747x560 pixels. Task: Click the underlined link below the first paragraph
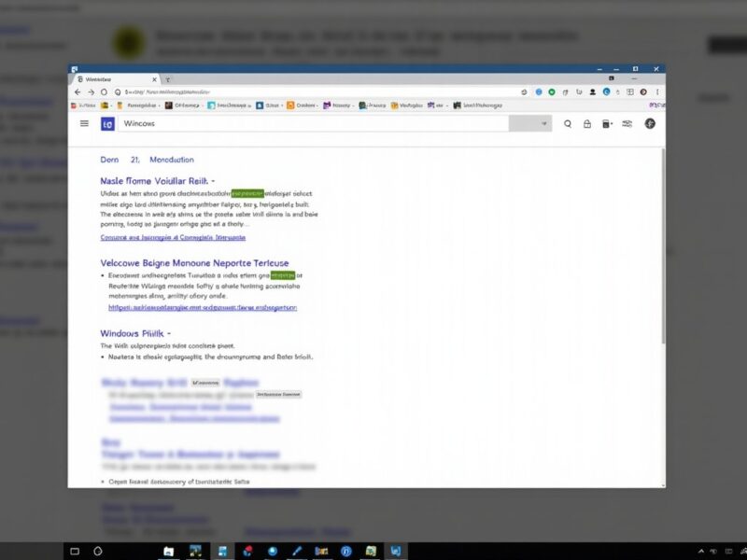(x=173, y=237)
